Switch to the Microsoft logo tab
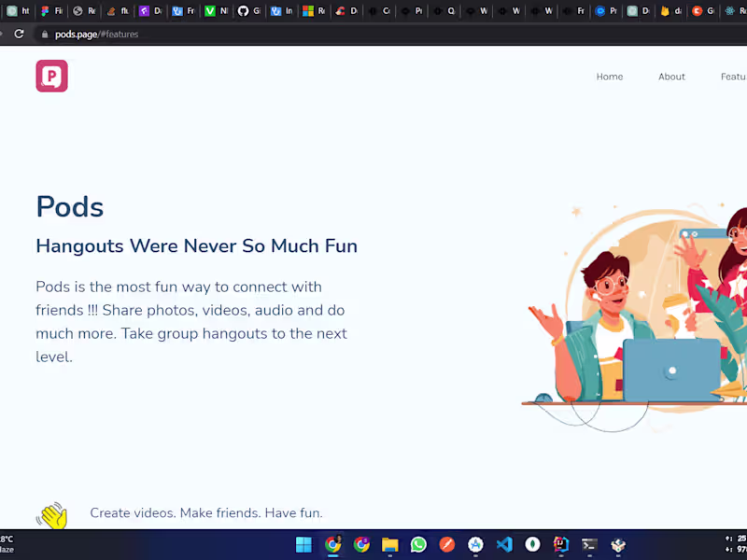This screenshot has height=560, width=747. coord(314,10)
